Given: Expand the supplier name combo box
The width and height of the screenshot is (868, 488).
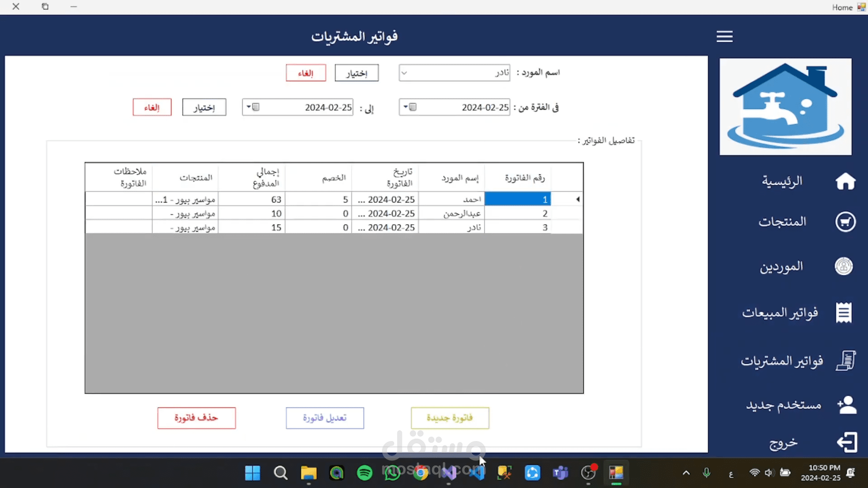Looking at the screenshot, I should click(x=405, y=73).
